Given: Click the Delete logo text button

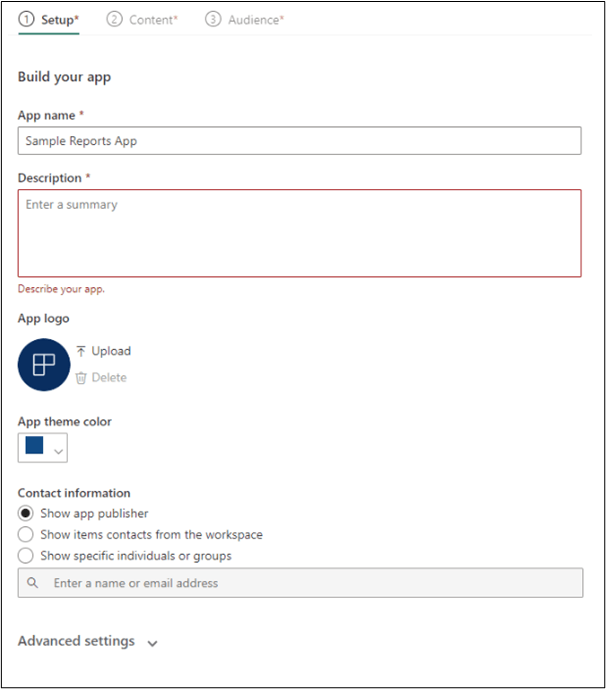Looking at the screenshot, I should point(109,378).
